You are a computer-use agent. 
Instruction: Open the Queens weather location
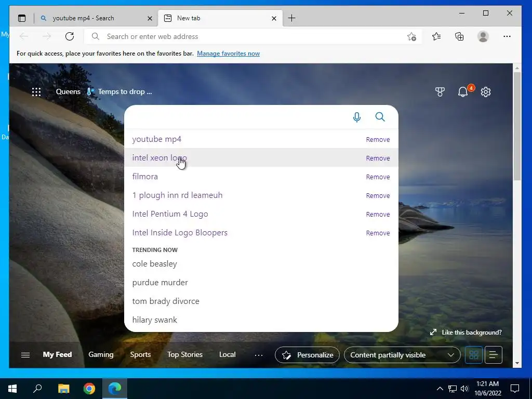pos(68,91)
